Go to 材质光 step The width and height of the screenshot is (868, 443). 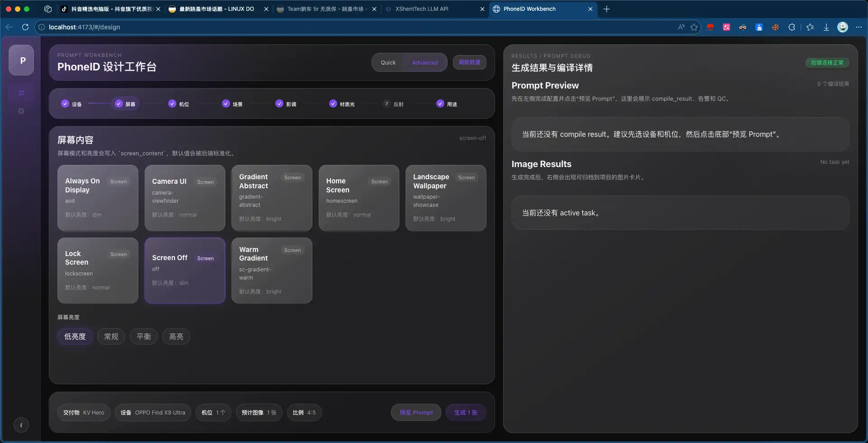click(342, 104)
